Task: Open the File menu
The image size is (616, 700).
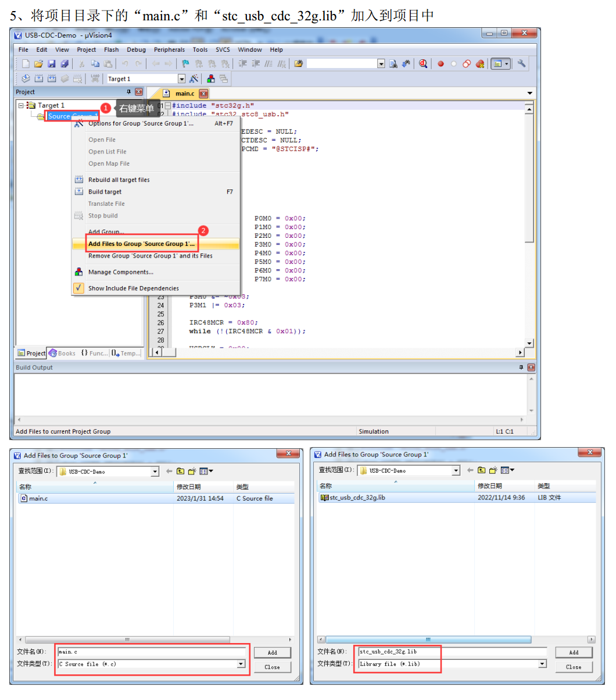Action: [x=23, y=49]
